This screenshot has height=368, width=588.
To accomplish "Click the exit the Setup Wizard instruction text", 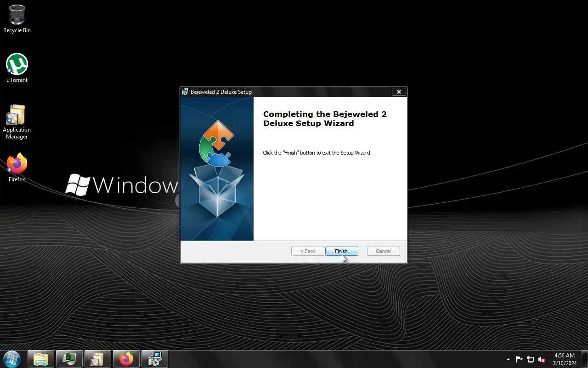I will pyautogui.click(x=317, y=153).
